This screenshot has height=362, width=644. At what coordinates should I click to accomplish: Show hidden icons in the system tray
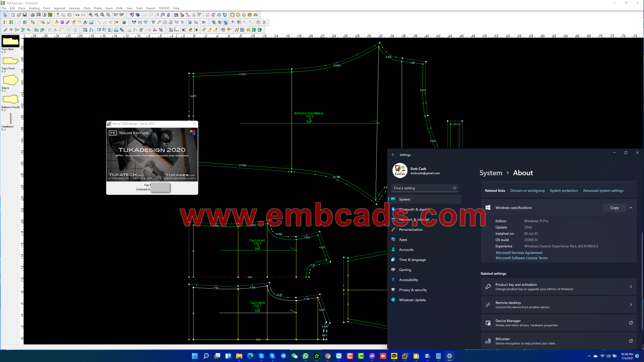pos(589,356)
